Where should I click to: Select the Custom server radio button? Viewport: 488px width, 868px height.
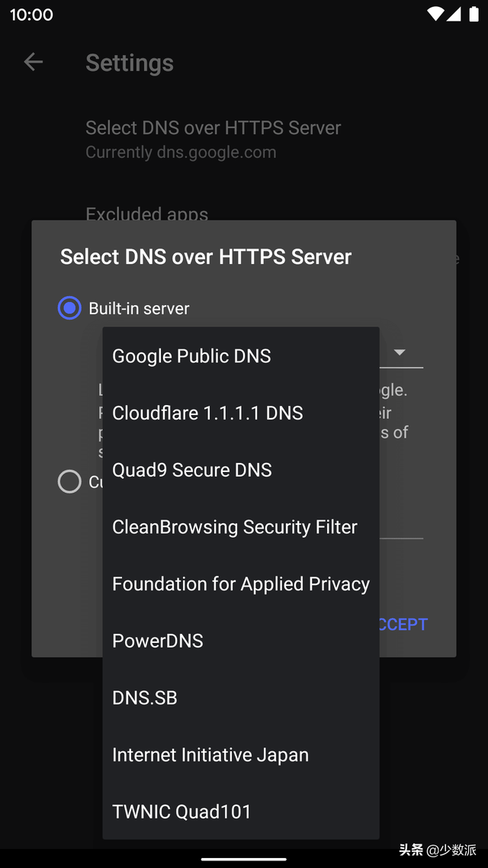(x=69, y=481)
